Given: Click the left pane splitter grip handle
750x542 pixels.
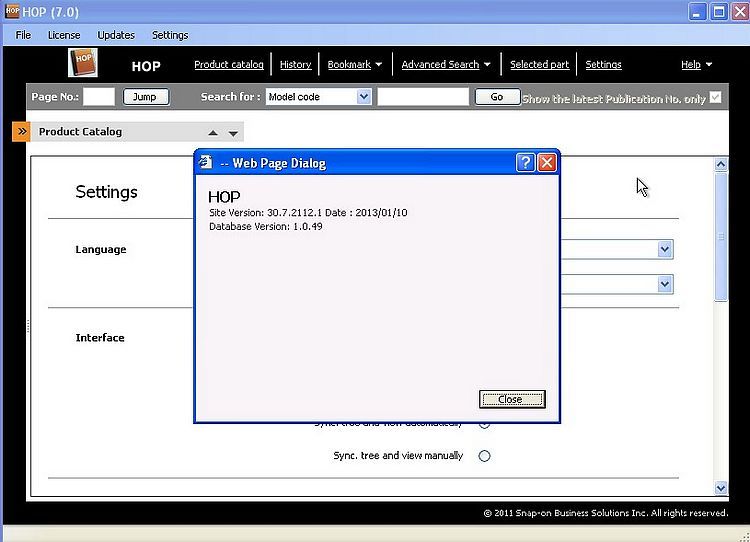Looking at the screenshot, I should 28,327.
